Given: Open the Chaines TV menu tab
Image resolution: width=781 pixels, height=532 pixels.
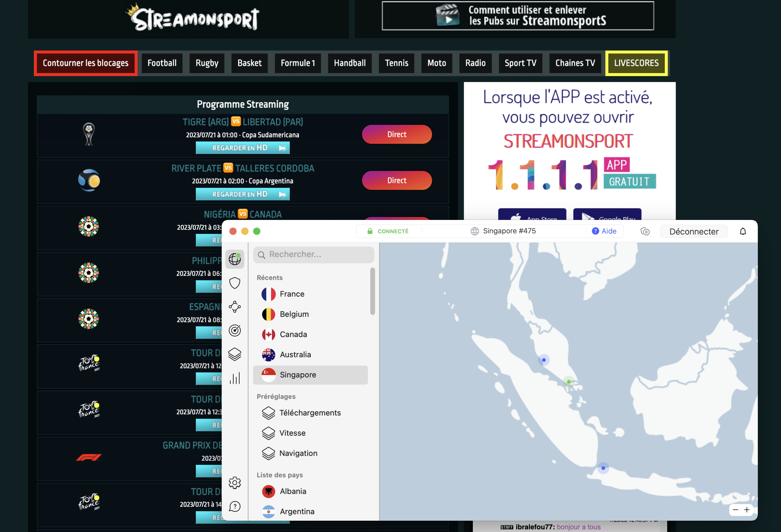Looking at the screenshot, I should click(x=575, y=63).
